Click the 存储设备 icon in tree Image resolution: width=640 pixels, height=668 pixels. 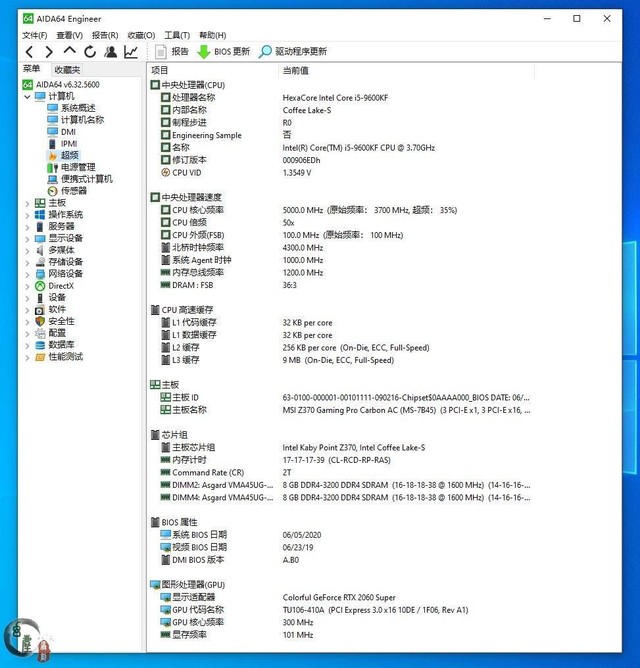[40, 262]
